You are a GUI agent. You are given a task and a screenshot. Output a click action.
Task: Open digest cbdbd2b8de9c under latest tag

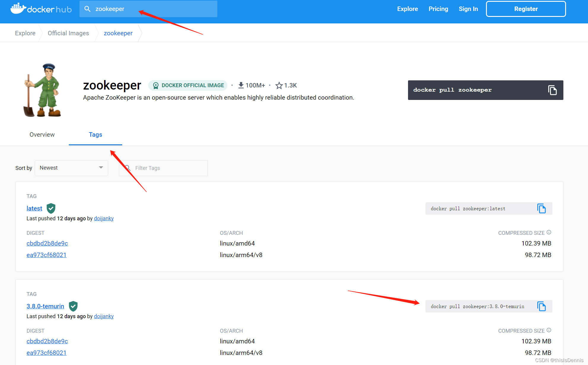click(47, 243)
